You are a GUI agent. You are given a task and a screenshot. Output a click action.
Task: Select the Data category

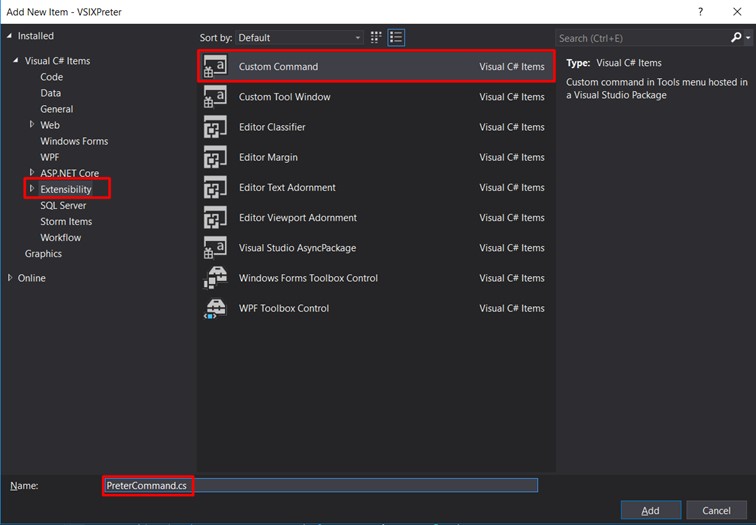point(51,93)
